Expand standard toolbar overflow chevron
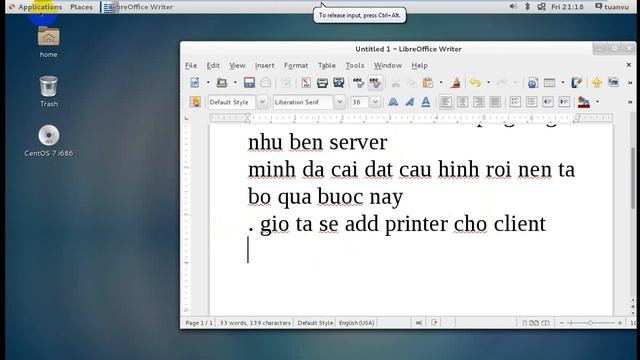This screenshot has width=640, height=360. pyautogui.click(x=630, y=83)
